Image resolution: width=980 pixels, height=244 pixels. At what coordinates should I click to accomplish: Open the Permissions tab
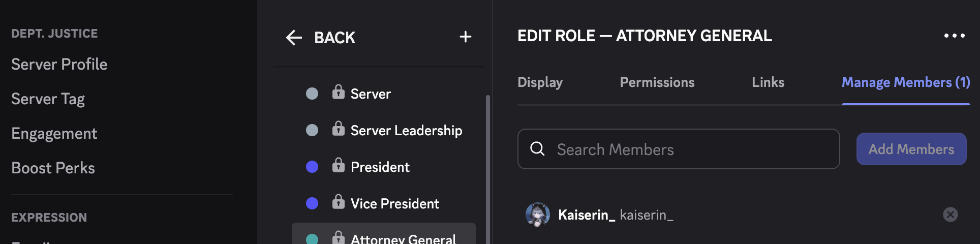tap(657, 82)
